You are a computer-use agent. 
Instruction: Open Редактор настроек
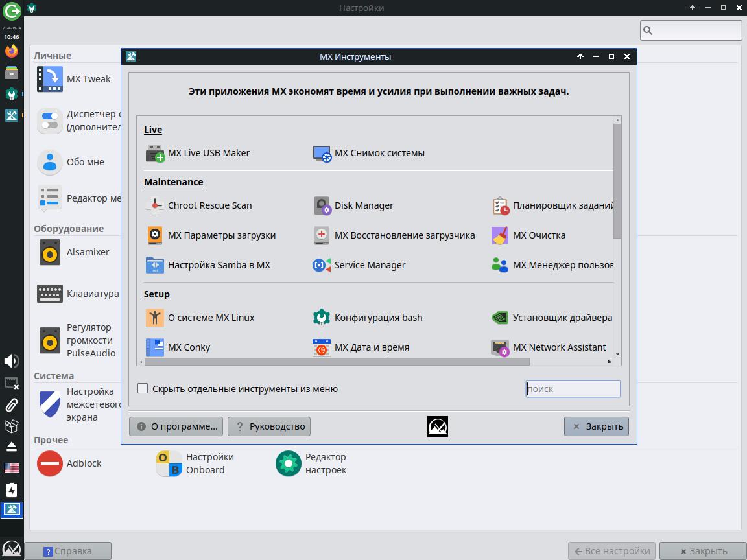(311, 463)
